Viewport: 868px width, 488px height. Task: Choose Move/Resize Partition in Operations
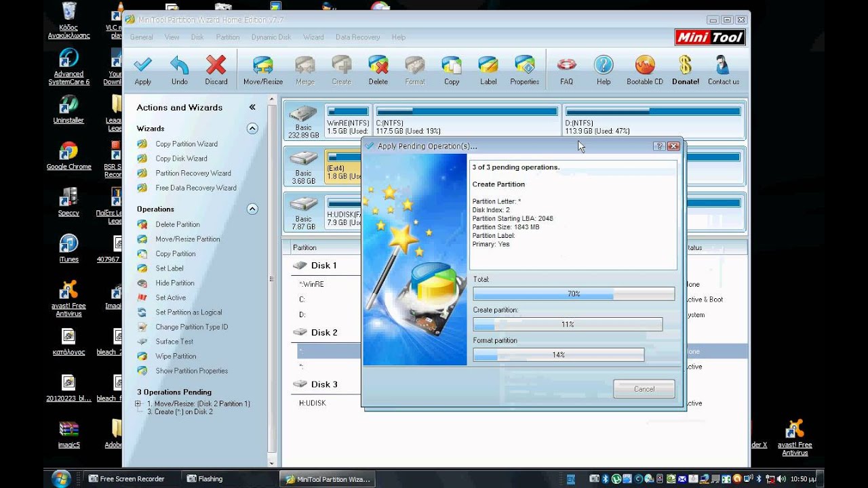[x=188, y=239]
